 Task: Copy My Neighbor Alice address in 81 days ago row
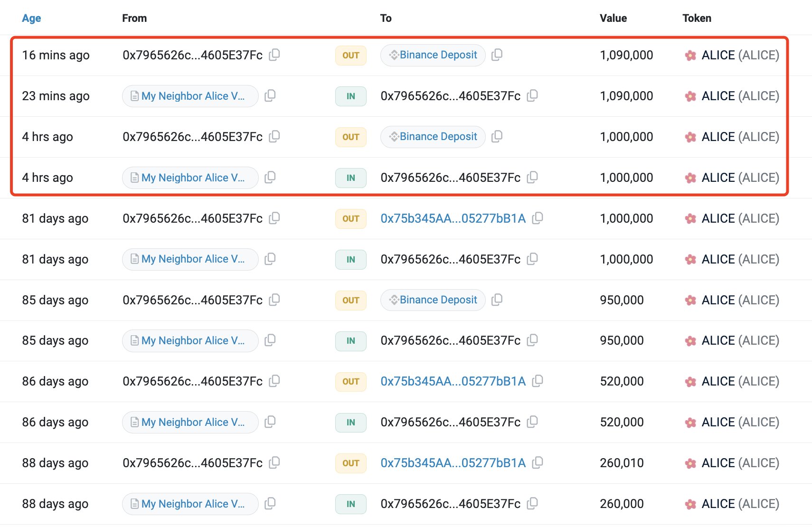pyautogui.click(x=270, y=259)
